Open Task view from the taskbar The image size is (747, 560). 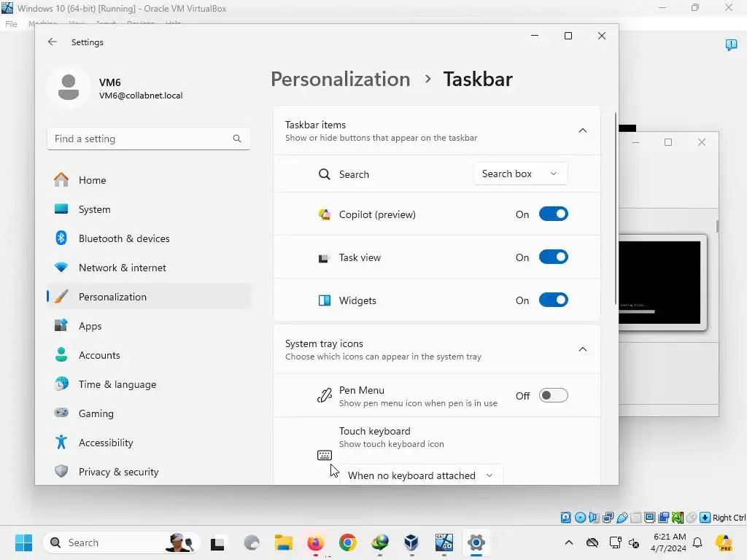click(217, 542)
